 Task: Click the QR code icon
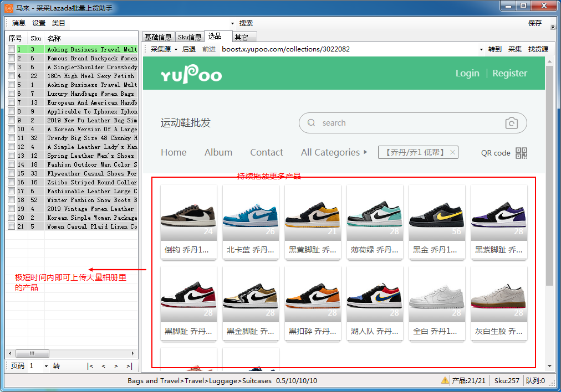[x=521, y=153]
